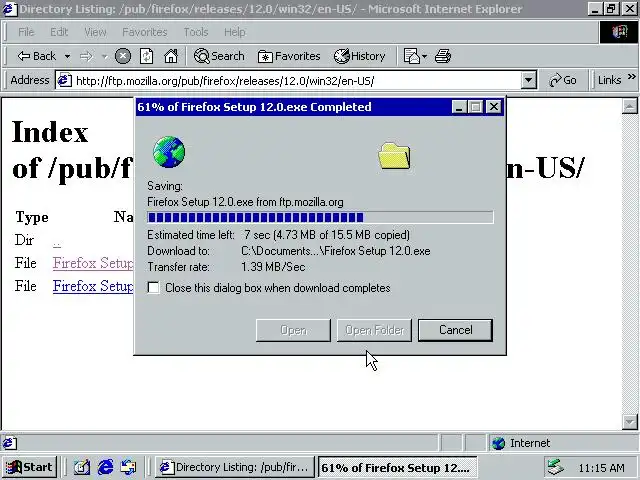Image resolution: width=640 pixels, height=480 pixels.
Task: Open the View menu
Action: tap(95, 32)
